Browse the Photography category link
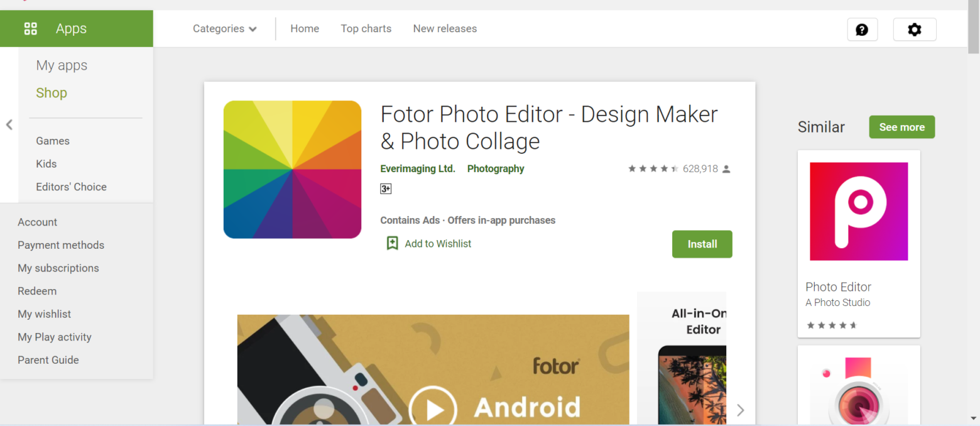980x426 pixels. coord(495,168)
